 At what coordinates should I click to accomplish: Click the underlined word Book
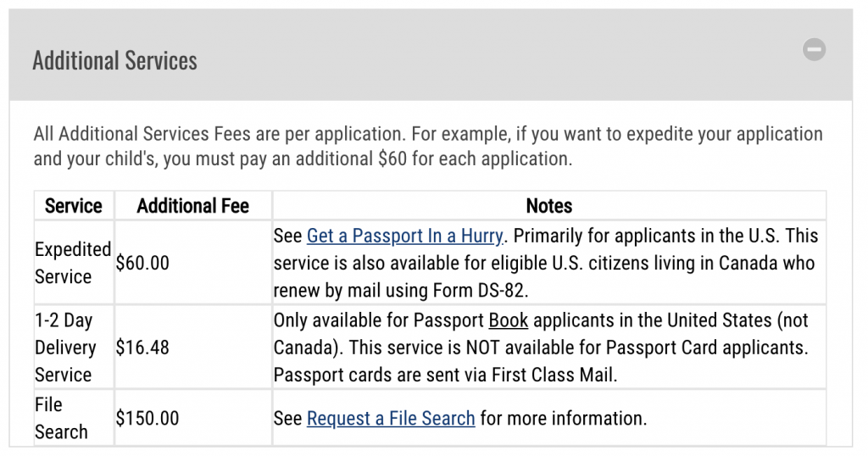[509, 320]
